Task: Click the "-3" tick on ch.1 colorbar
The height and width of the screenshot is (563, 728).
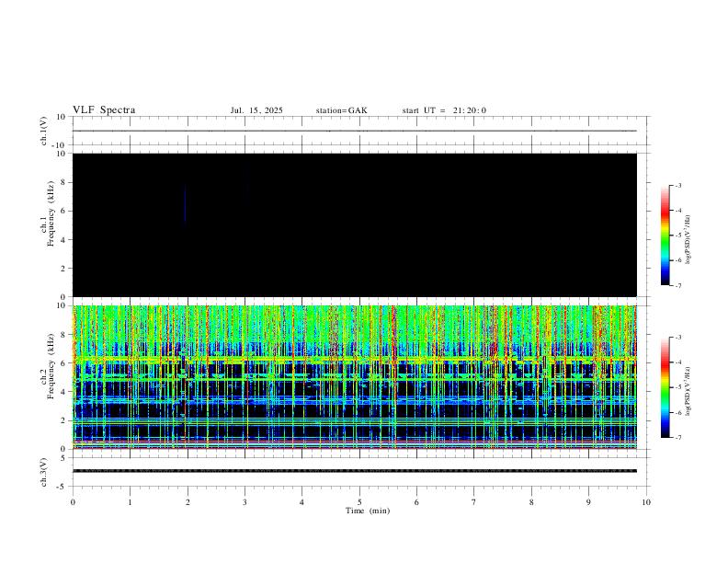Action: pyautogui.click(x=678, y=186)
